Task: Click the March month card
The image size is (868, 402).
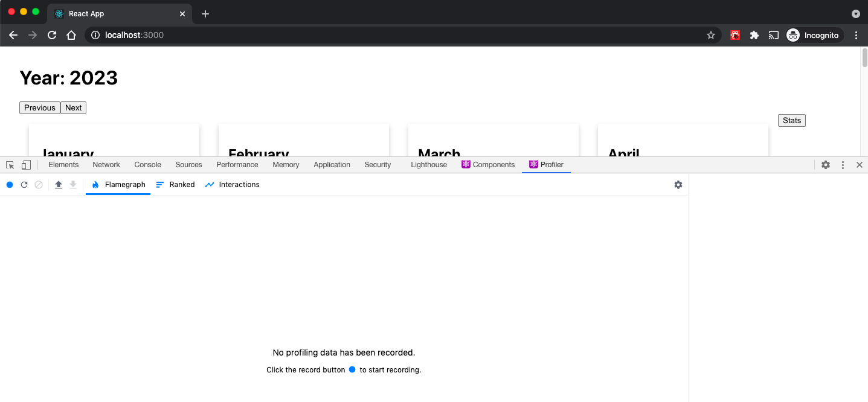Action: 493,141
